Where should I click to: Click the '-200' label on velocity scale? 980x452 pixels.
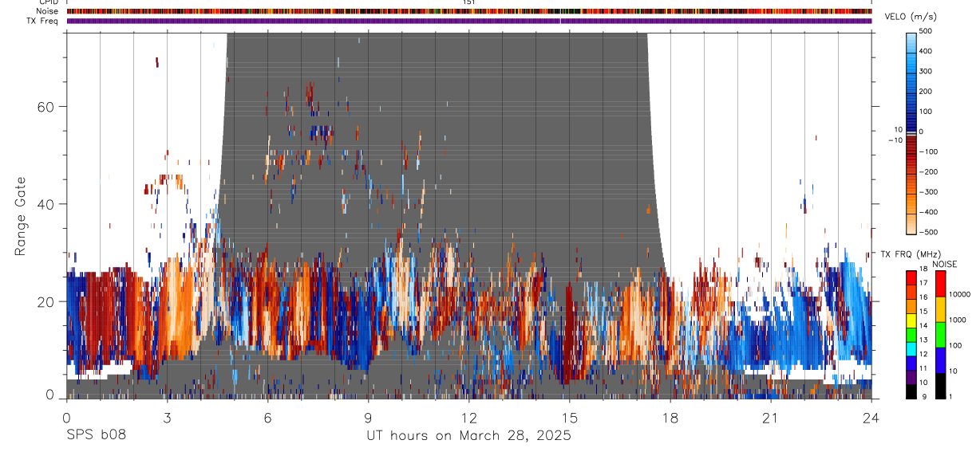tap(928, 171)
